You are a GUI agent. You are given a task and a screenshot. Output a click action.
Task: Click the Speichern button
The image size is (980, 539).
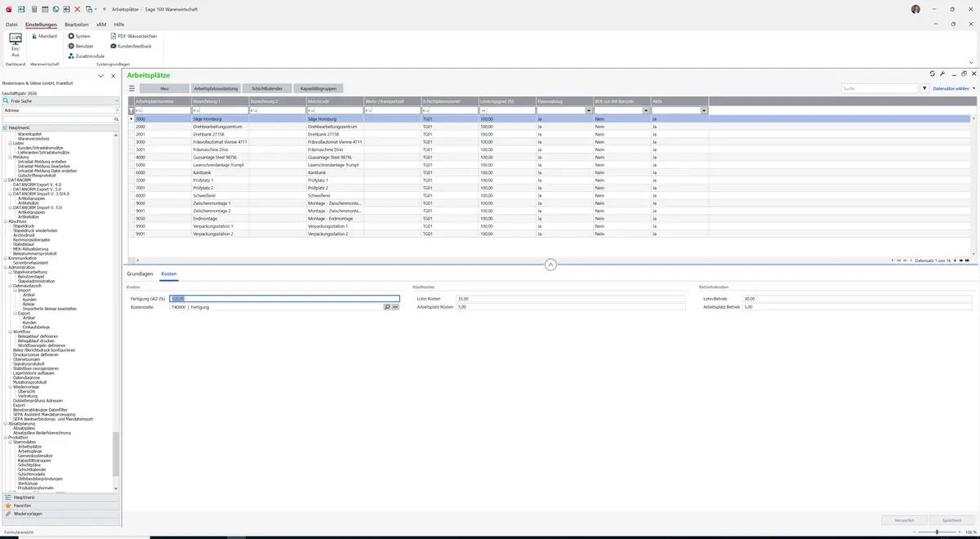coord(951,519)
